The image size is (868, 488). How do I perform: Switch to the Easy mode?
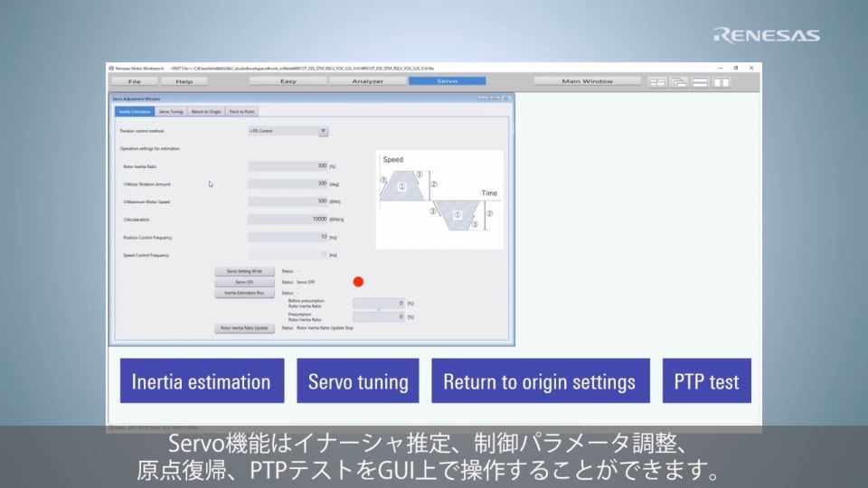pyautogui.click(x=288, y=80)
